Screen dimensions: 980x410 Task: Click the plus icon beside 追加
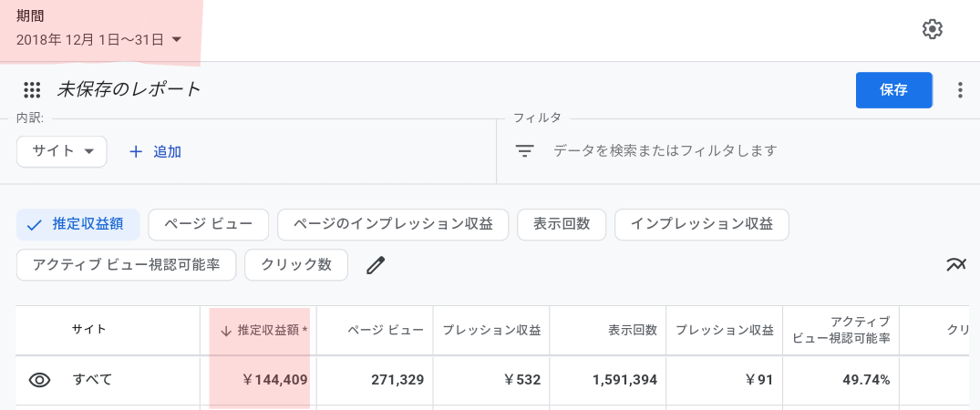(x=136, y=151)
